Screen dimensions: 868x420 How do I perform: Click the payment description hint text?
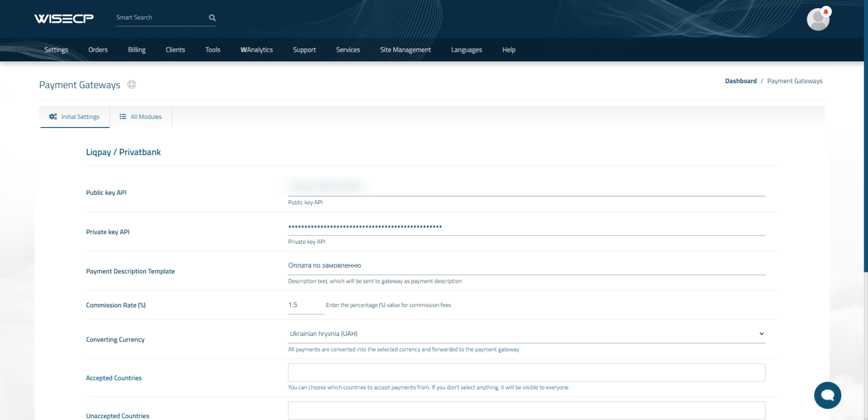[375, 281]
